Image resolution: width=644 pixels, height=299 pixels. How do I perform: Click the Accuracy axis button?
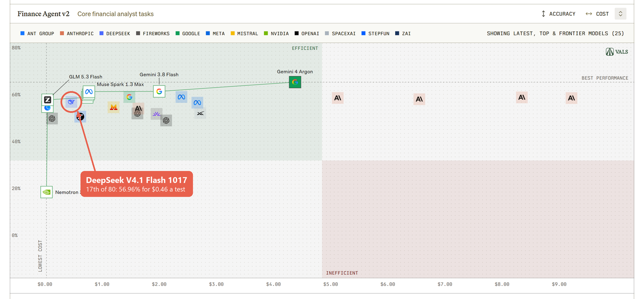[558, 14]
